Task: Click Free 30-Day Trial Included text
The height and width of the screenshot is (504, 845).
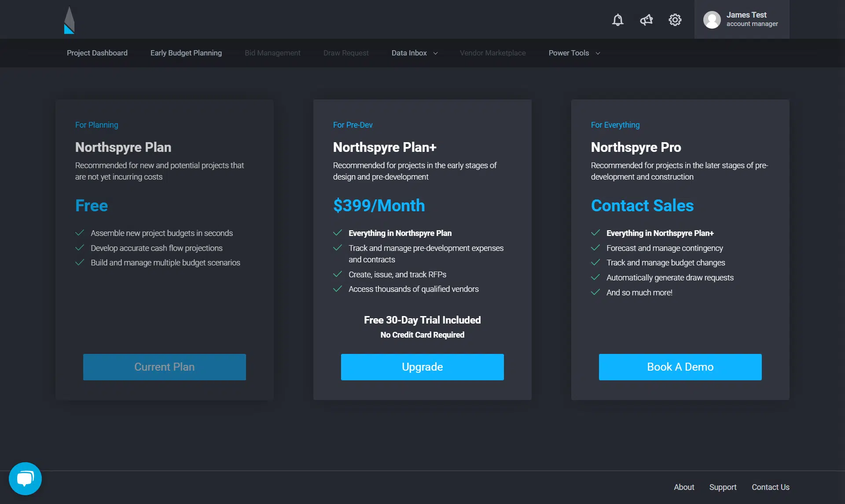Action: 422,320
